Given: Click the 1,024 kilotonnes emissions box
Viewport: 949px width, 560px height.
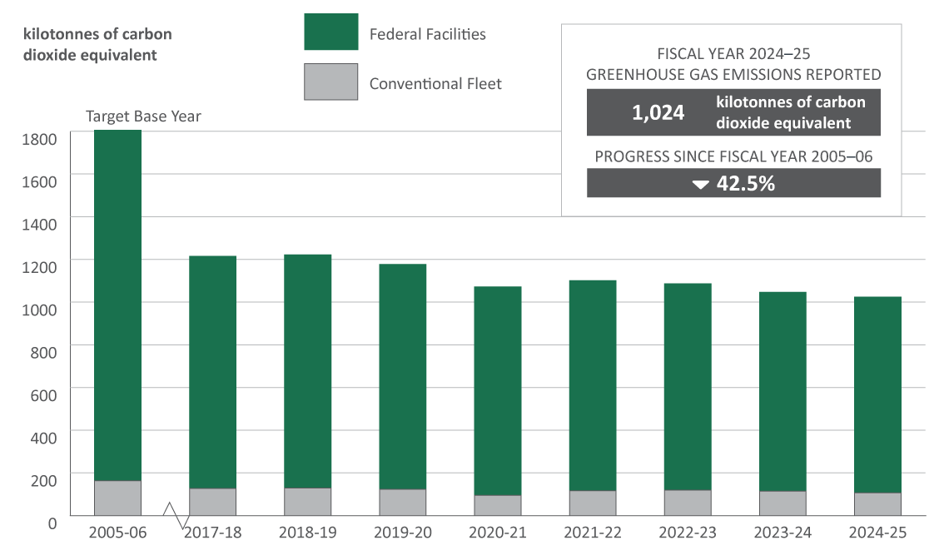Looking at the screenshot, I should coord(733,112).
